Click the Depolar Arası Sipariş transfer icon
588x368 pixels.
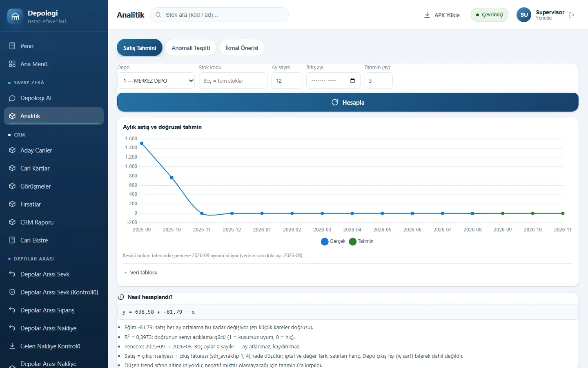pos(12,310)
